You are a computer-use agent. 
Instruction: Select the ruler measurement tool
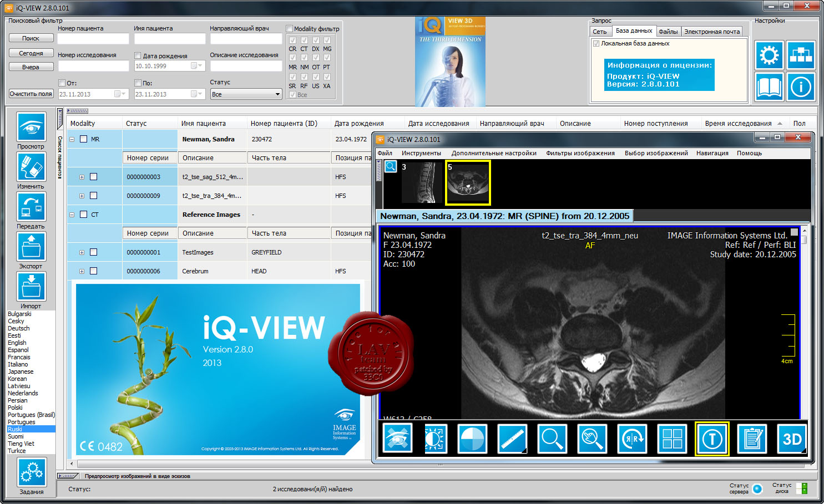(512, 439)
